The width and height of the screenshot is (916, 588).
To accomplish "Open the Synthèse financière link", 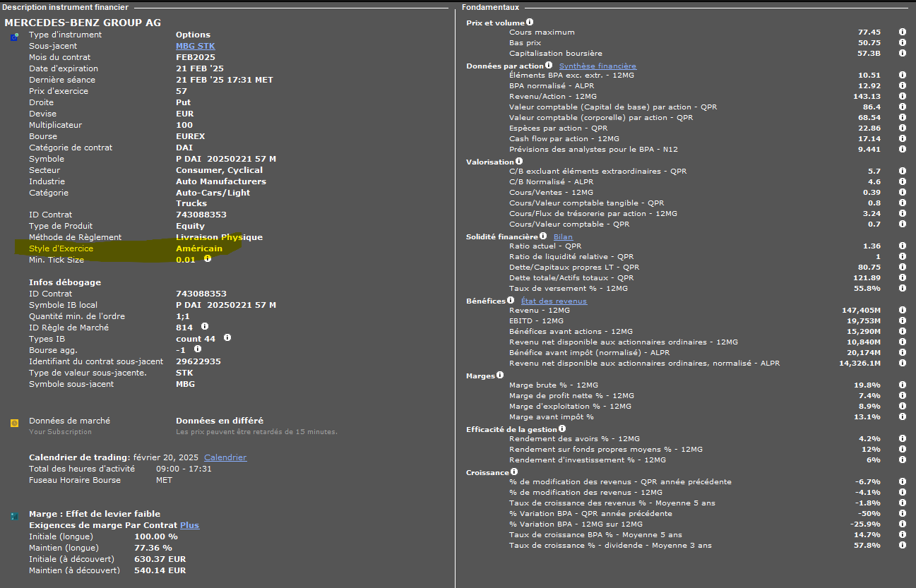I will 597,66.
